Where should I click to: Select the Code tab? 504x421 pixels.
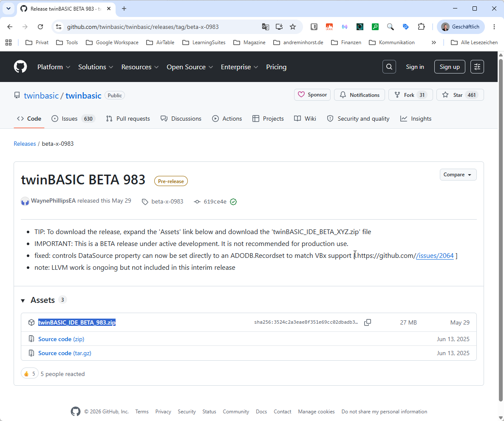(29, 119)
